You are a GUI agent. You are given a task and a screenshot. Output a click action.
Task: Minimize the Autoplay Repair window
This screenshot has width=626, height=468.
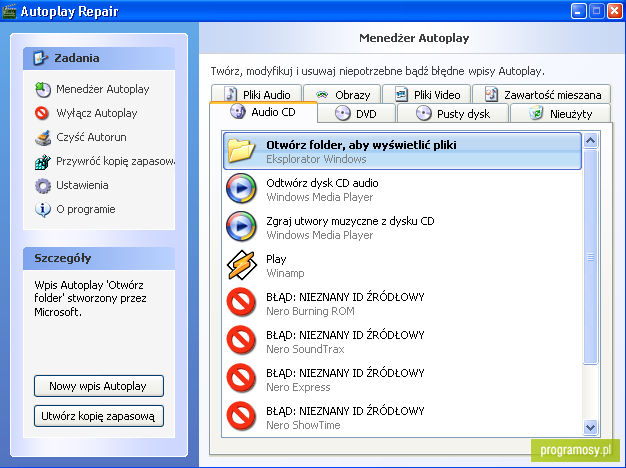578,11
